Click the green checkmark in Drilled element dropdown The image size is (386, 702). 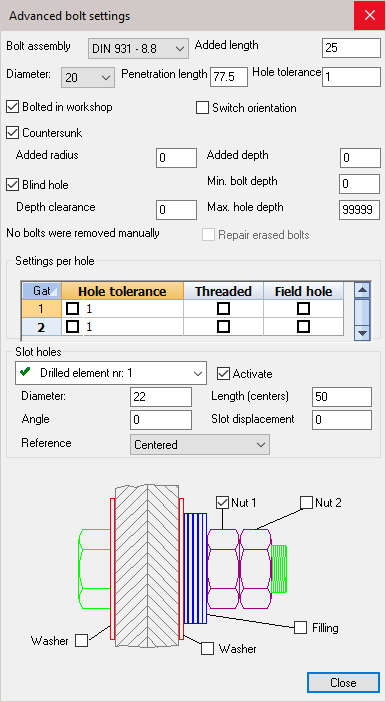pyautogui.click(x=26, y=372)
